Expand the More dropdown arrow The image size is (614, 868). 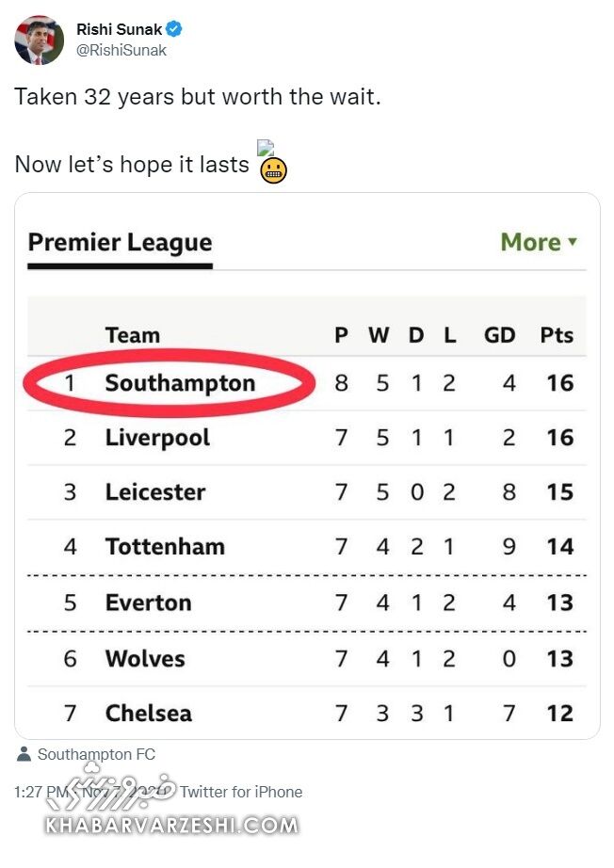(x=572, y=242)
